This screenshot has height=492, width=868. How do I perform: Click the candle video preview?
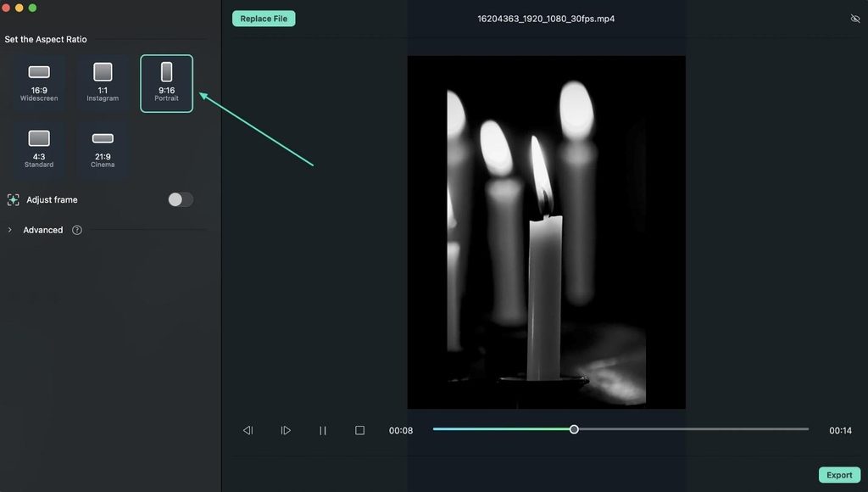pyautogui.click(x=547, y=232)
